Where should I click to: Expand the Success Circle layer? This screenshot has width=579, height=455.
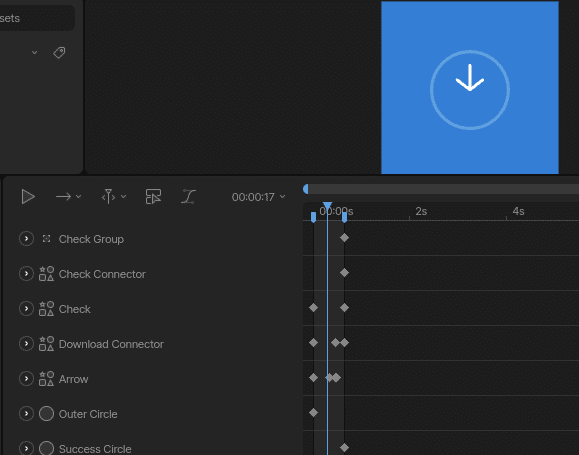pyautogui.click(x=26, y=448)
